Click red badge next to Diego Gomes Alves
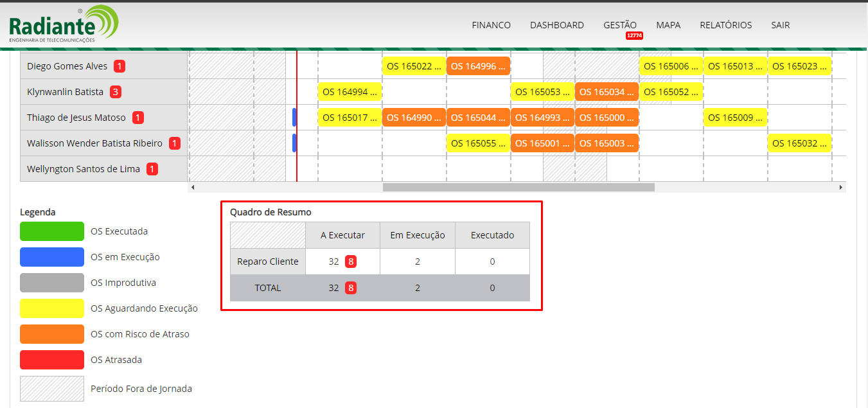 pyautogui.click(x=120, y=66)
